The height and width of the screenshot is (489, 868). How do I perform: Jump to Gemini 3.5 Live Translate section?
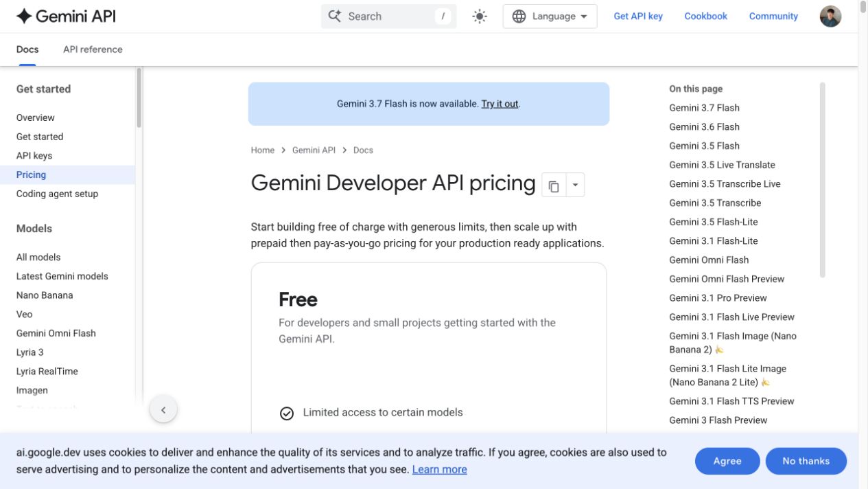[722, 165]
